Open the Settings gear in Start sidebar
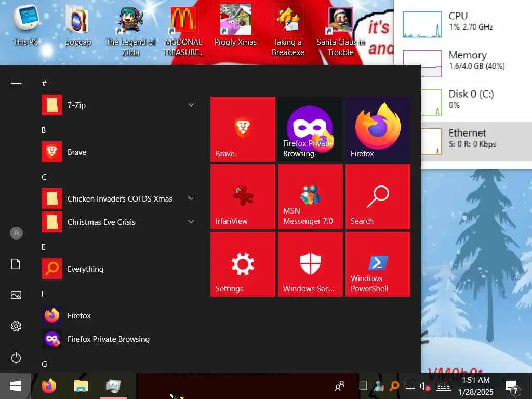Viewport: 532px width, 399px height. tap(16, 326)
